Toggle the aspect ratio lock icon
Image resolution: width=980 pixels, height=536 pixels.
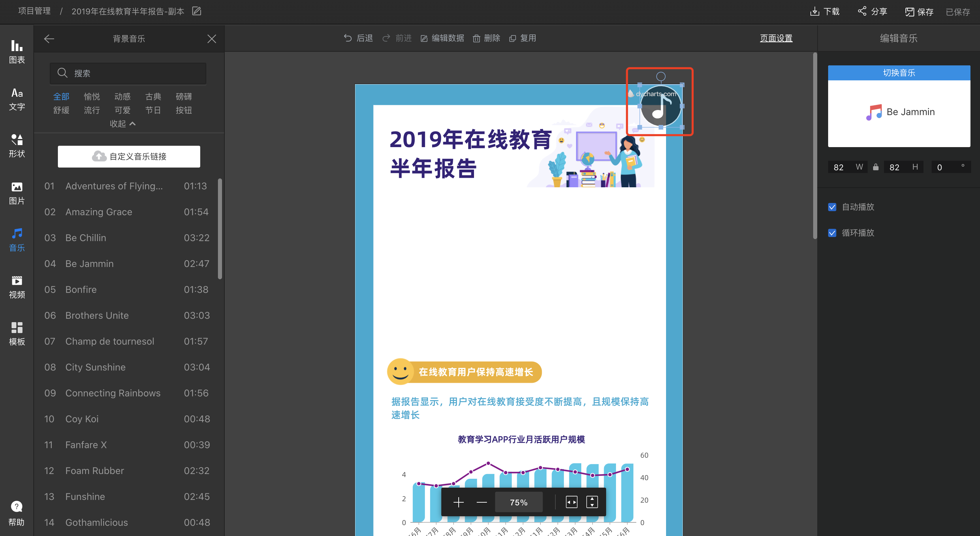876,167
